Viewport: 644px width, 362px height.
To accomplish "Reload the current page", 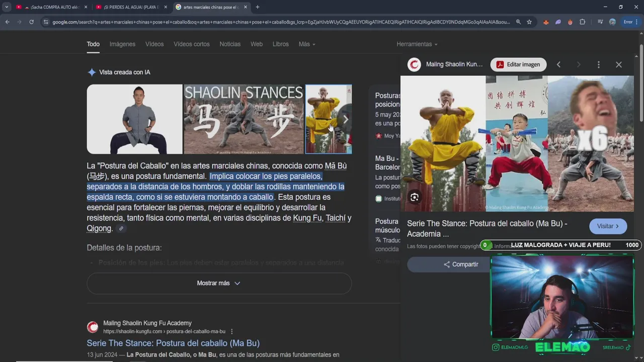I will coord(31,22).
